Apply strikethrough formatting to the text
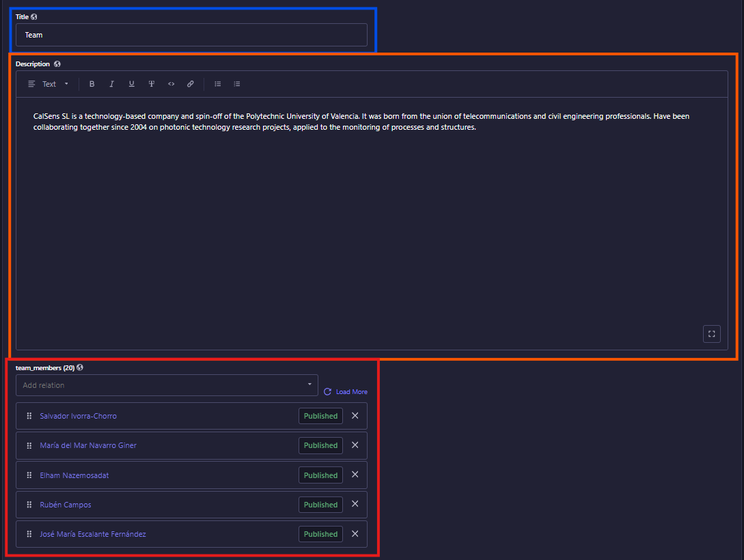 151,84
